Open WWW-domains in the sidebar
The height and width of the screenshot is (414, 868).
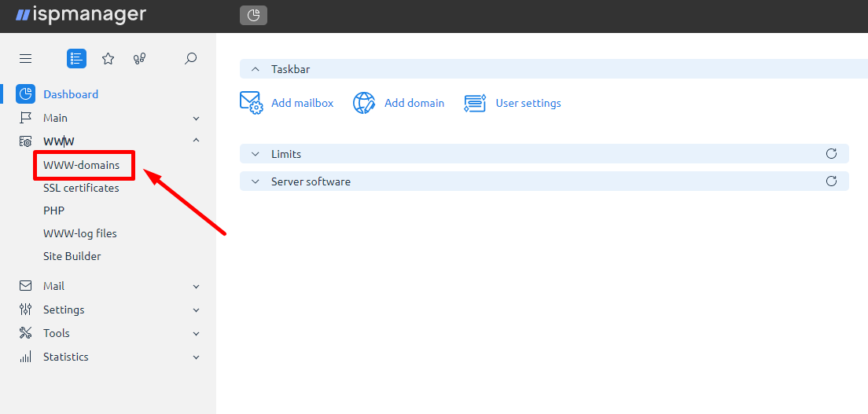82,165
